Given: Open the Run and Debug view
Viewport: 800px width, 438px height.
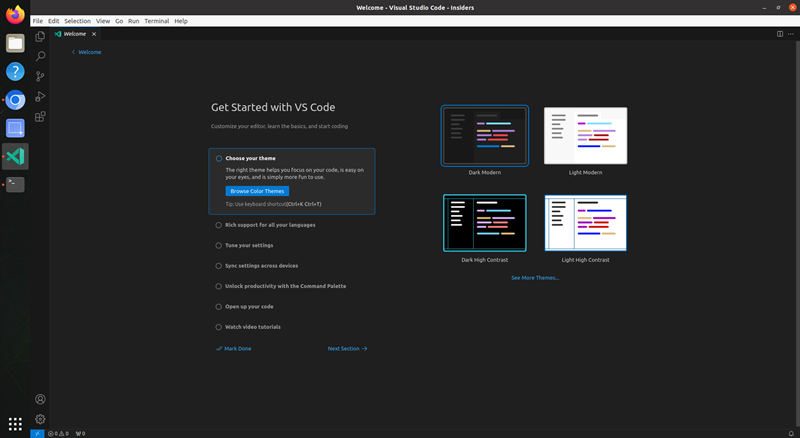Looking at the screenshot, I should (x=40, y=96).
